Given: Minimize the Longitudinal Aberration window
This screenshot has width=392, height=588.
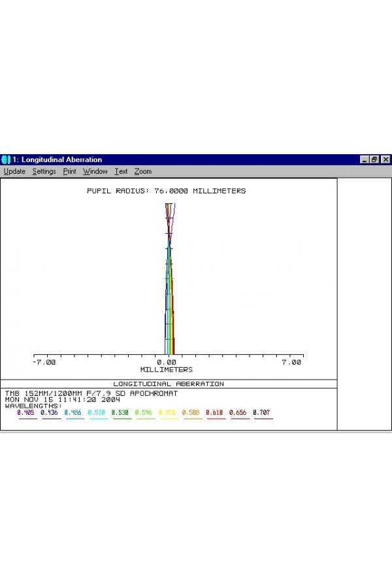Looking at the screenshot, I should [365, 159].
